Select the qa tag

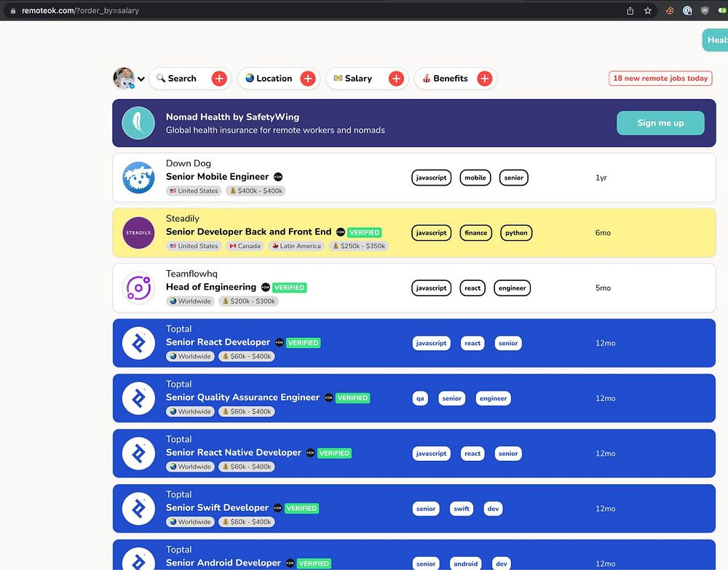click(420, 398)
